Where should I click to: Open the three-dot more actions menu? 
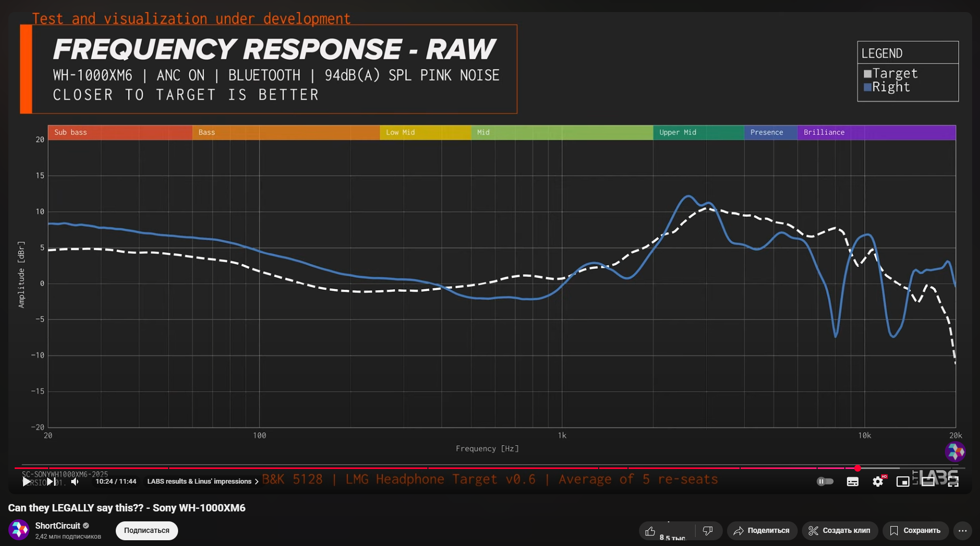pyautogui.click(x=963, y=531)
